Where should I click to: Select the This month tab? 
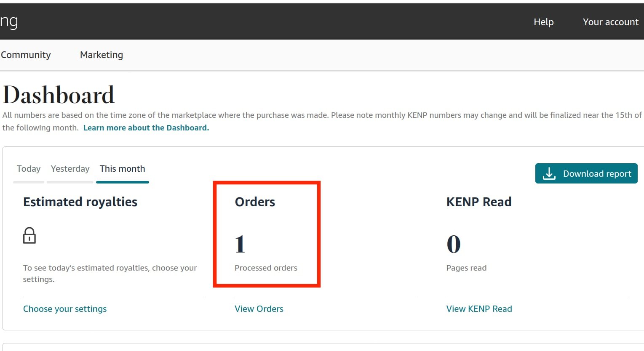click(x=122, y=169)
